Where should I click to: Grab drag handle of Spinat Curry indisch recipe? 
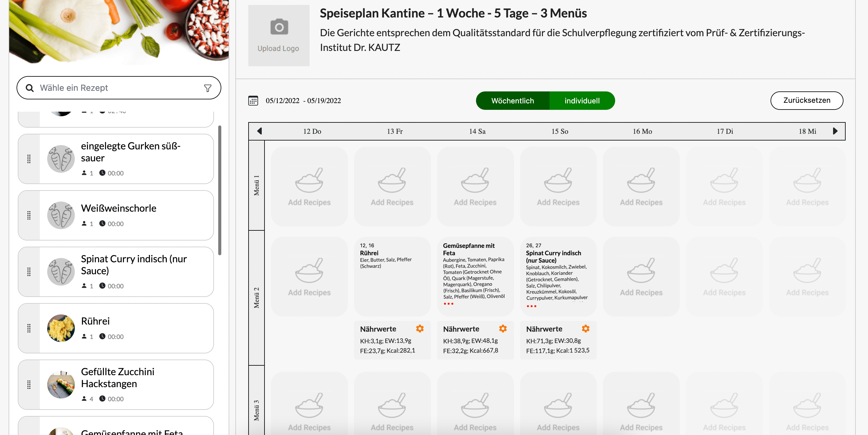coord(29,272)
